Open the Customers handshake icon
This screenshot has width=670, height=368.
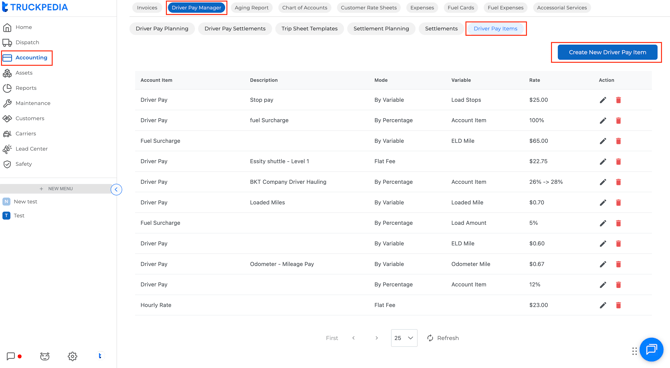pos(7,118)
